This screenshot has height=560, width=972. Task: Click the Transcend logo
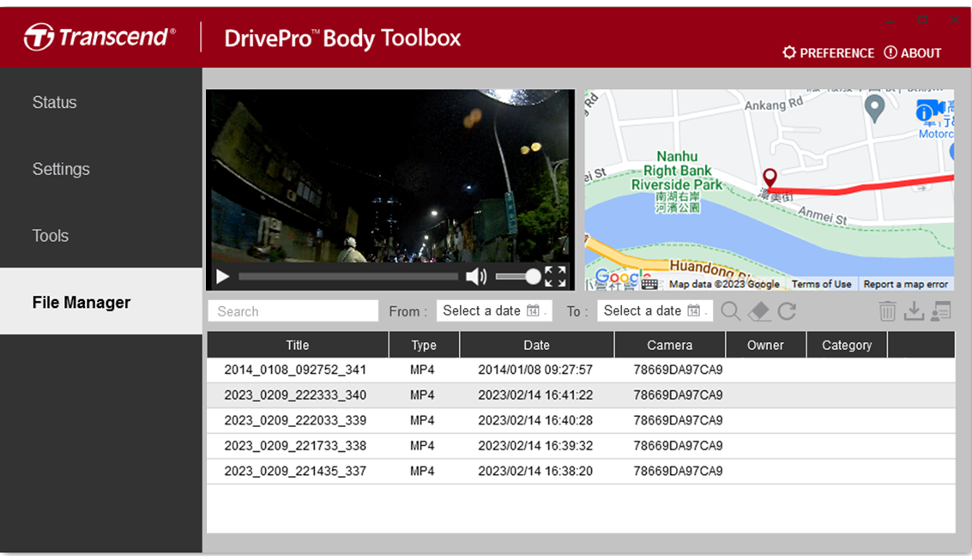100,37
